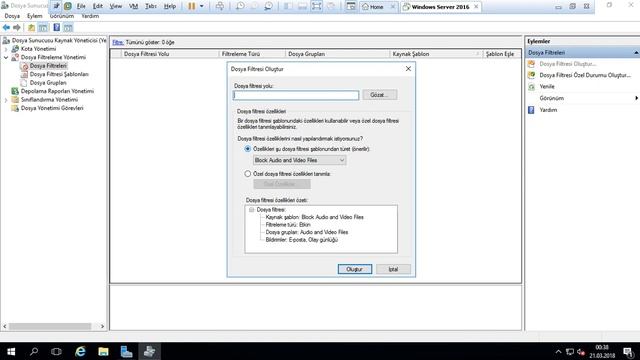Click the blue help book toolbar icon
This screenshot has height=360, width=640.
coord(56,27)
